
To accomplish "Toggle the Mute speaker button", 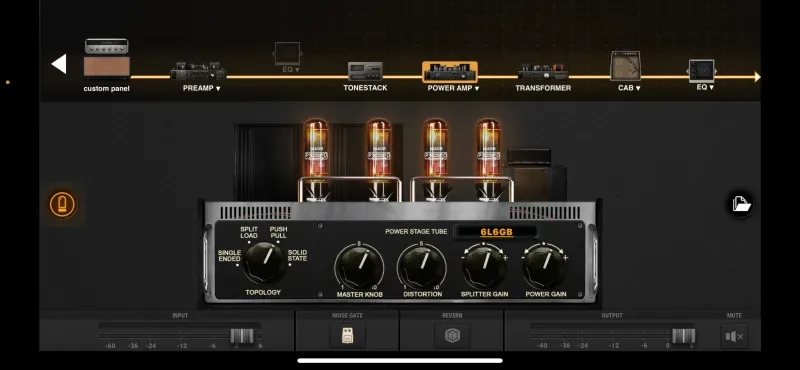I will coord(735,336).
